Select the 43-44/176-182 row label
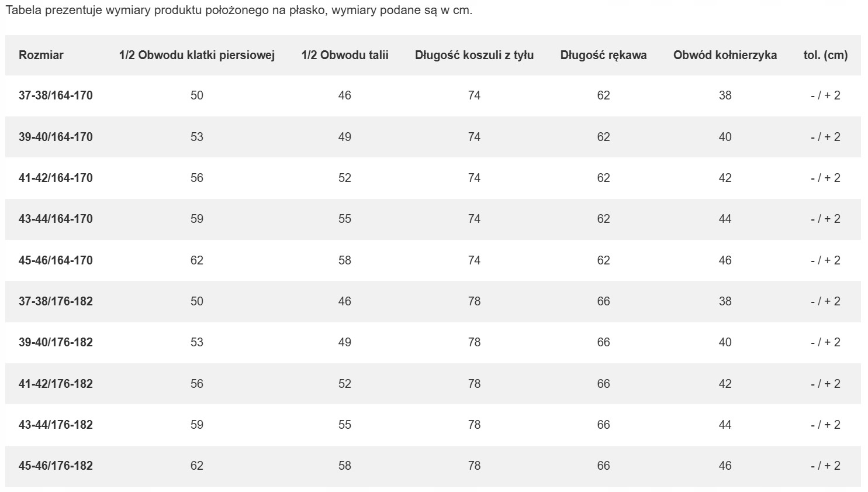The height and width of the screenshot is (492, 868). [x=56, y=425]
